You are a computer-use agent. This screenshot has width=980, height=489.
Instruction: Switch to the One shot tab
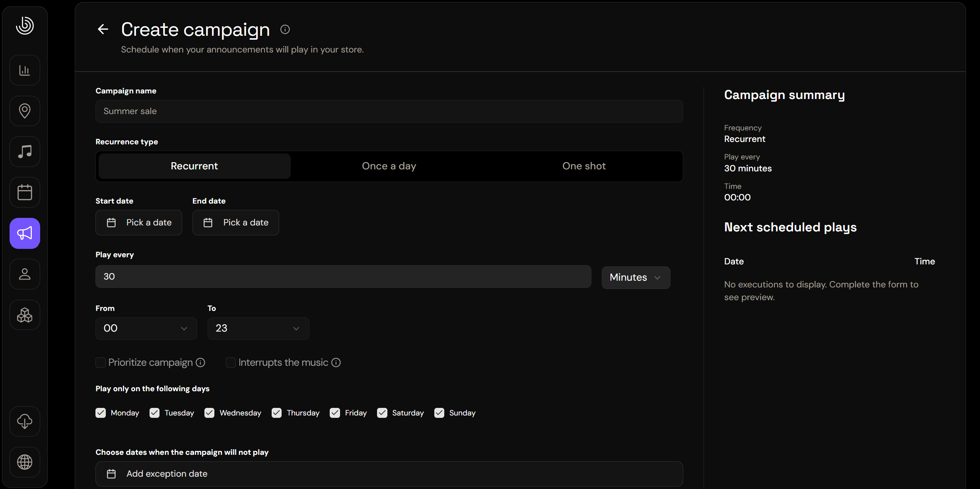584,166
